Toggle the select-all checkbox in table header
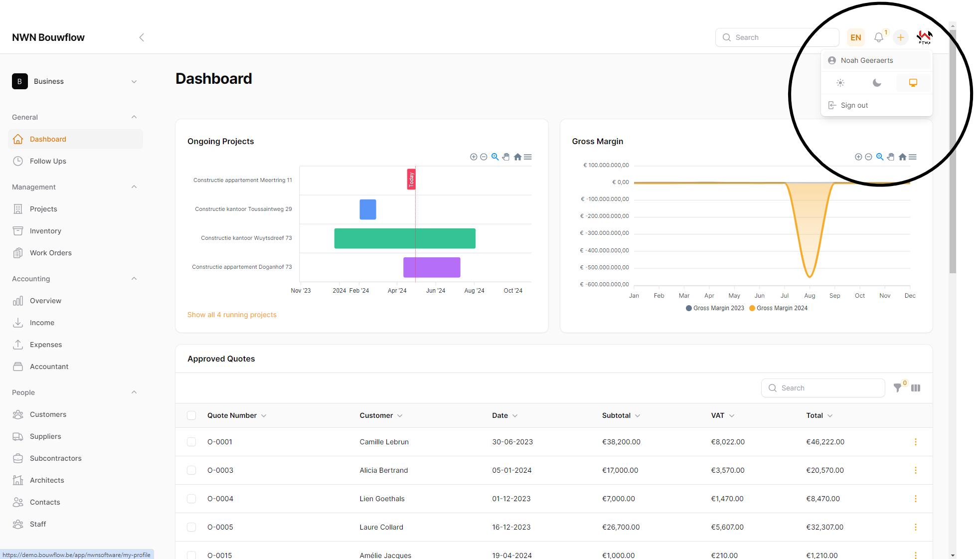Image resolution: width=980 pixels, height=559 pixels. [191, 415]
